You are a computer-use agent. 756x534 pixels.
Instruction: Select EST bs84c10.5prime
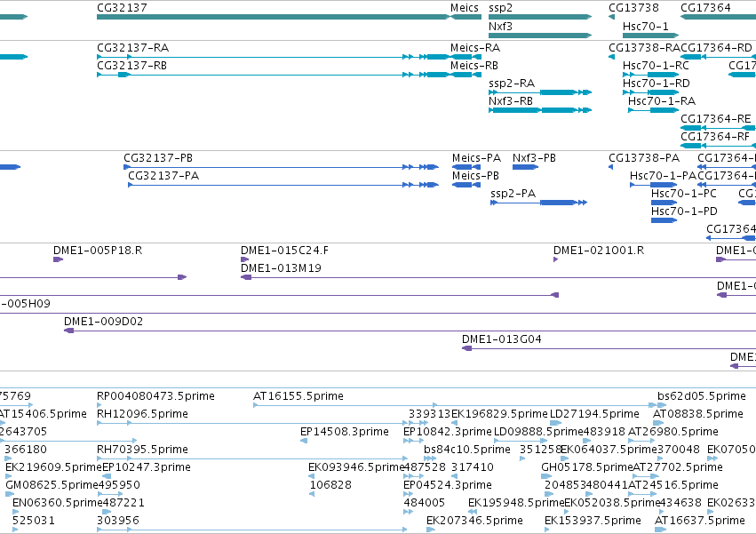[x=466, y=450]
